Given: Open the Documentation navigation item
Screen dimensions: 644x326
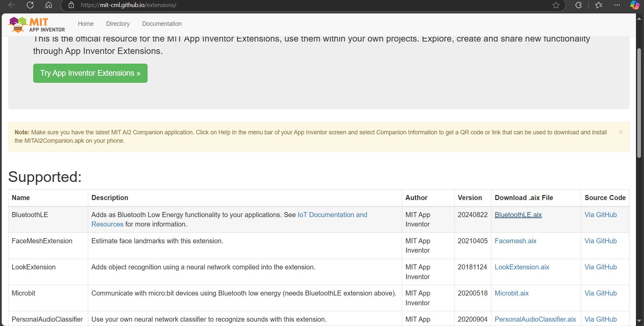Looking at the screenshot, I should pyautogui.click(x=162, y=24).
